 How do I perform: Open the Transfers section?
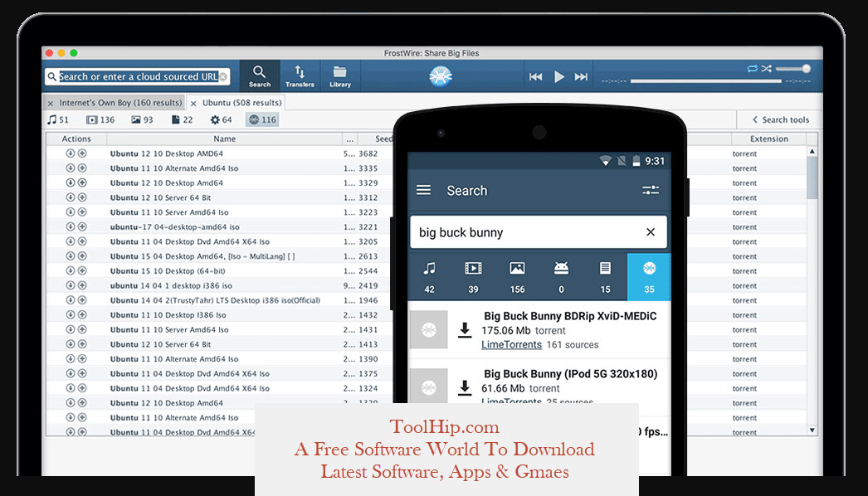click(x=300, y=75)
